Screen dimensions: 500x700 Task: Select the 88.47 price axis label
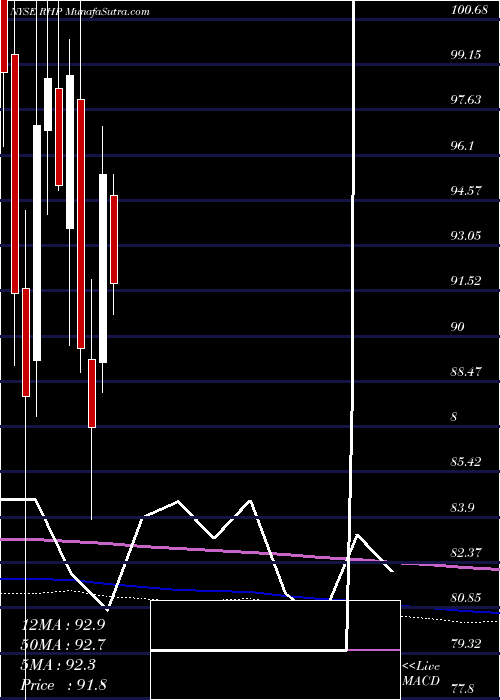(x=466, y=371)
